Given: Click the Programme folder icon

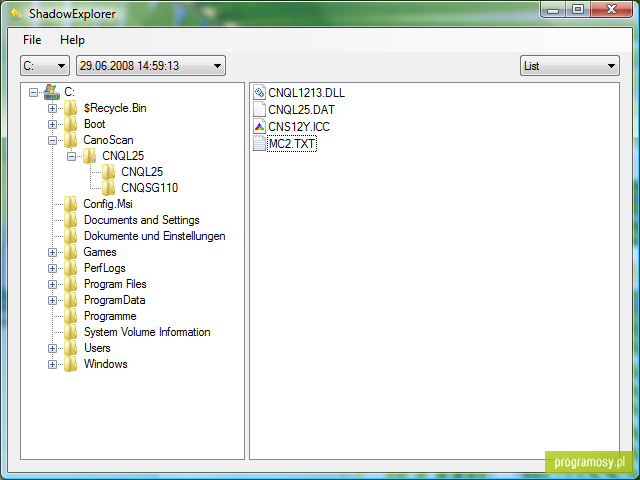Looking at the screenshot, I should click(x=71, y=316).
